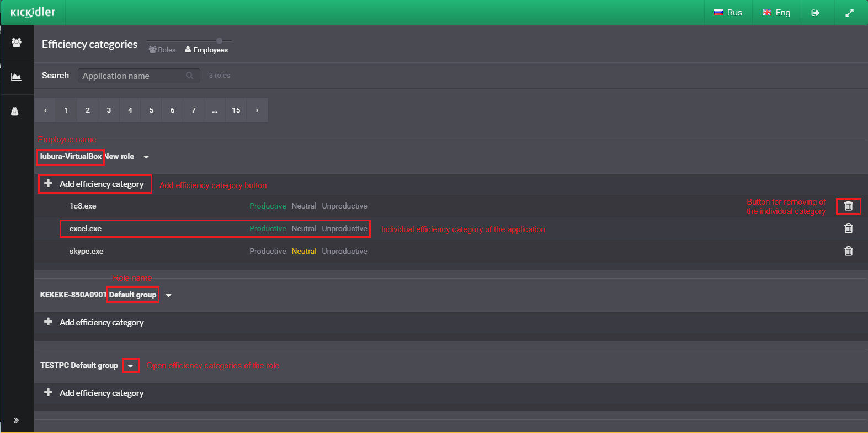The image size is (868, 433).
Task: Open the employees icon in the left sidebar
Action: (x=17, y=42)
